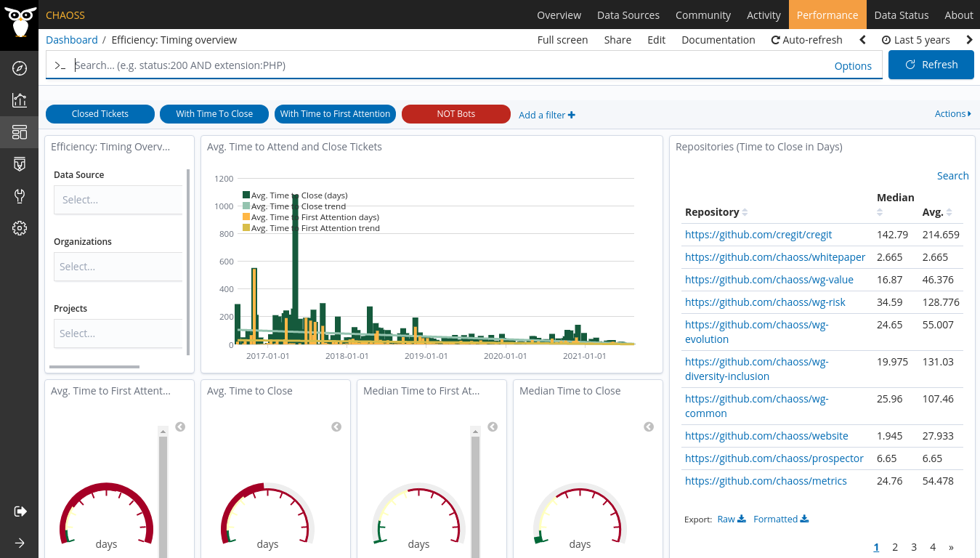The image size is (980, 558).
Task: Open the Organizations select dropdown
Action: (x=118, y=267)
